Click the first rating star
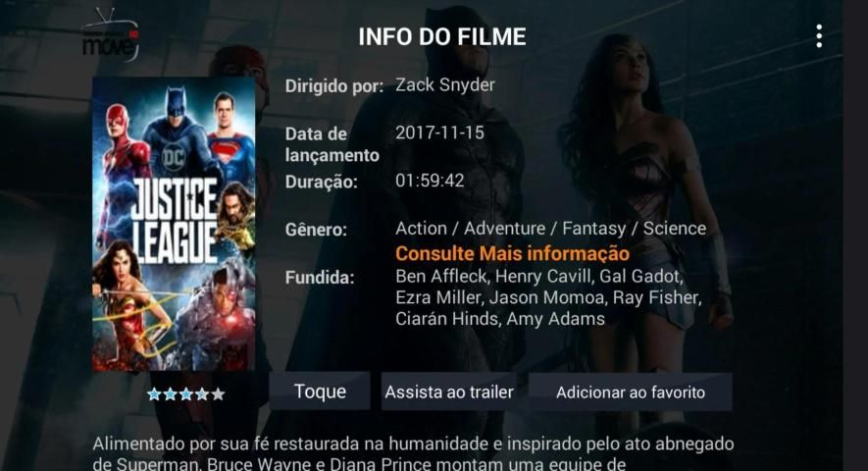The image size is (868, 471). pyautogui.click(x=154, y=394)
